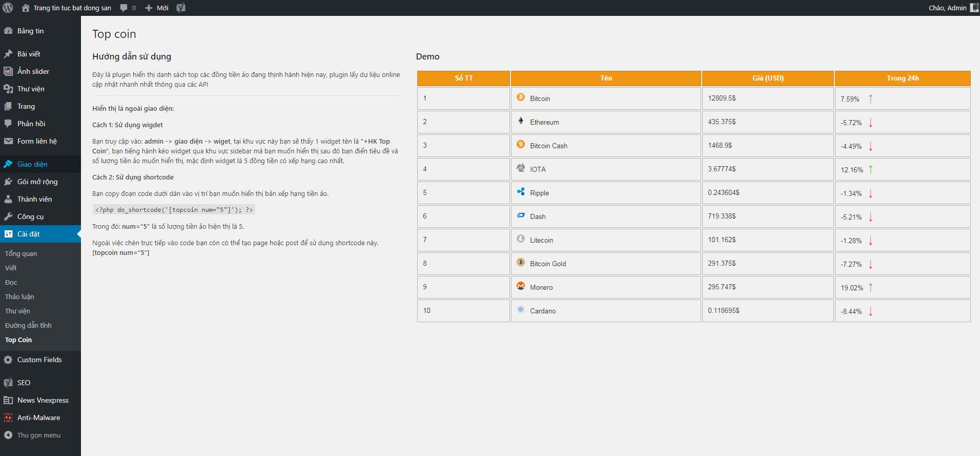The height and width of the screenshot is (456, 980).
Task: Open the Bài viết menu
Action: (29, 54)
